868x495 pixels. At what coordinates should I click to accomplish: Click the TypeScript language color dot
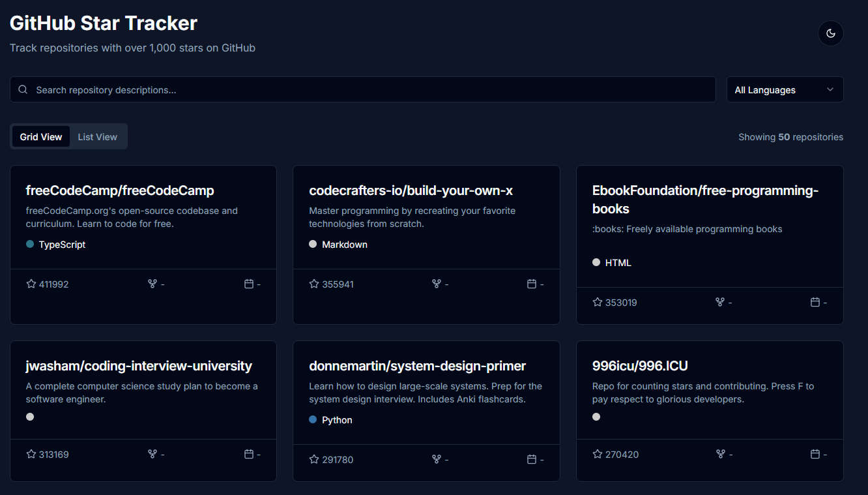[30, 244]
